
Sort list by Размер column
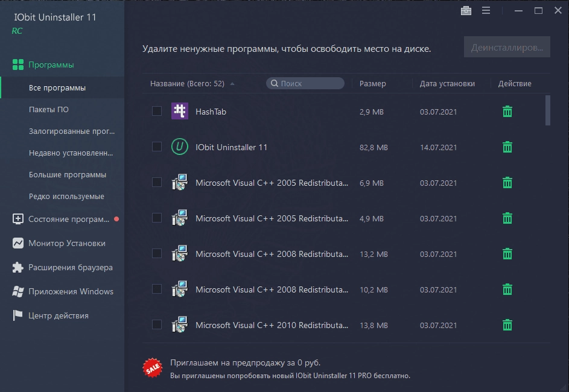click(x=373, y=83)
